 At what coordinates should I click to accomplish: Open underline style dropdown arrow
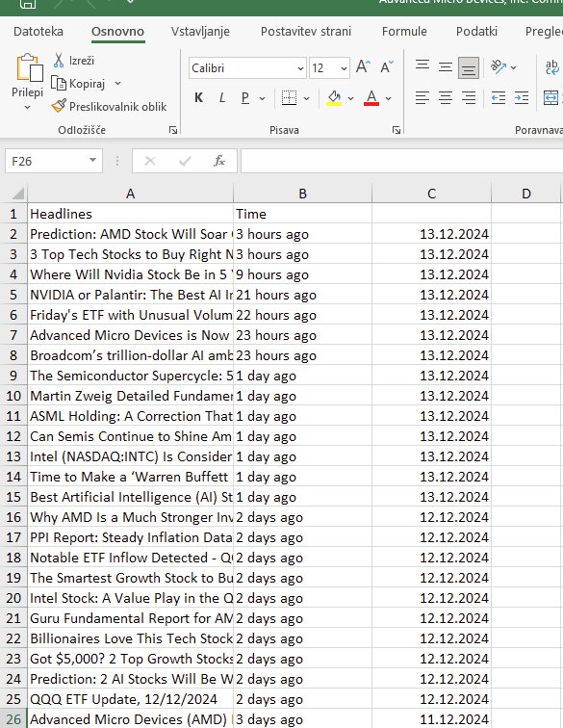pyautogui.click(x=262, y=98)
